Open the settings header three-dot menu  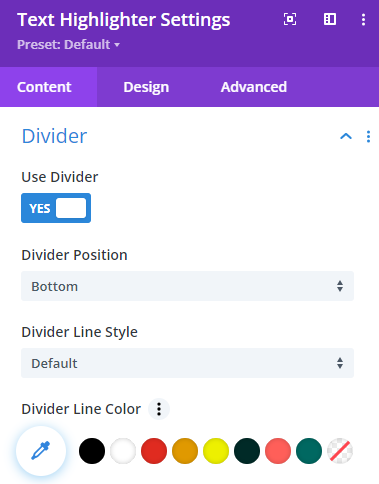click(363, 19)
